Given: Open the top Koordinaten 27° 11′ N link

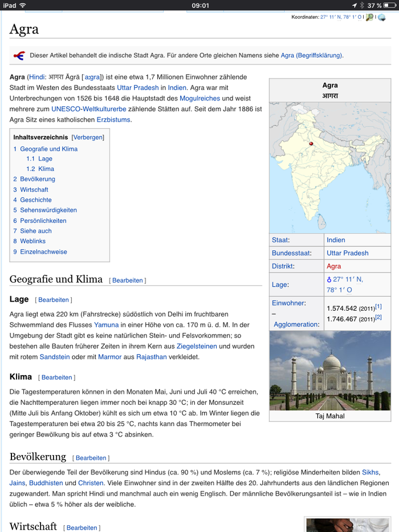Looking at the screenshot, I should click(341, 17).
